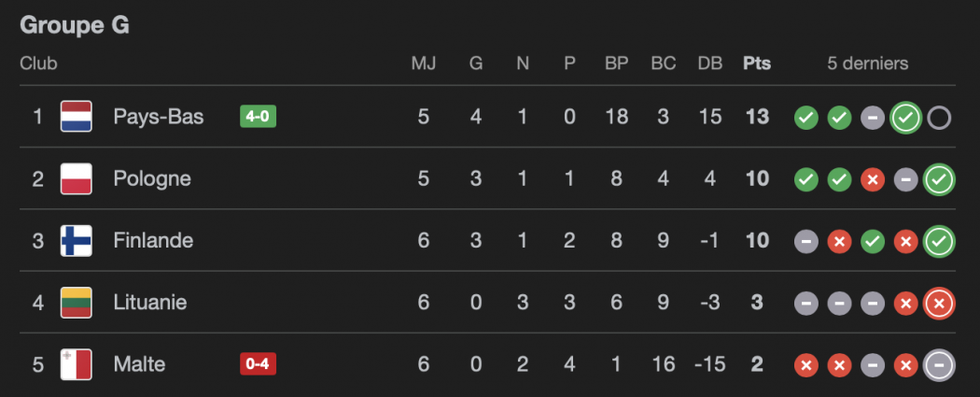The image size is (980, 397).
Task: Click the Groupe G heading
Action: [x=75, y=25]
